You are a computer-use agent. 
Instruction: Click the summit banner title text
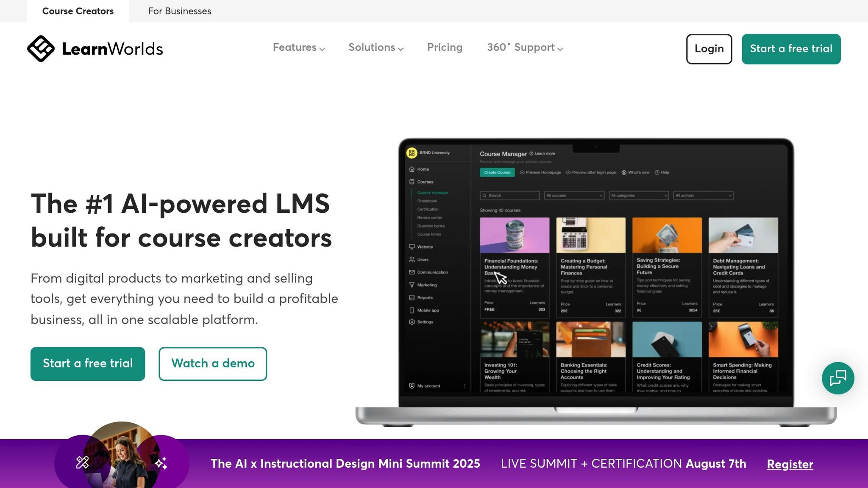click(345, 463)
